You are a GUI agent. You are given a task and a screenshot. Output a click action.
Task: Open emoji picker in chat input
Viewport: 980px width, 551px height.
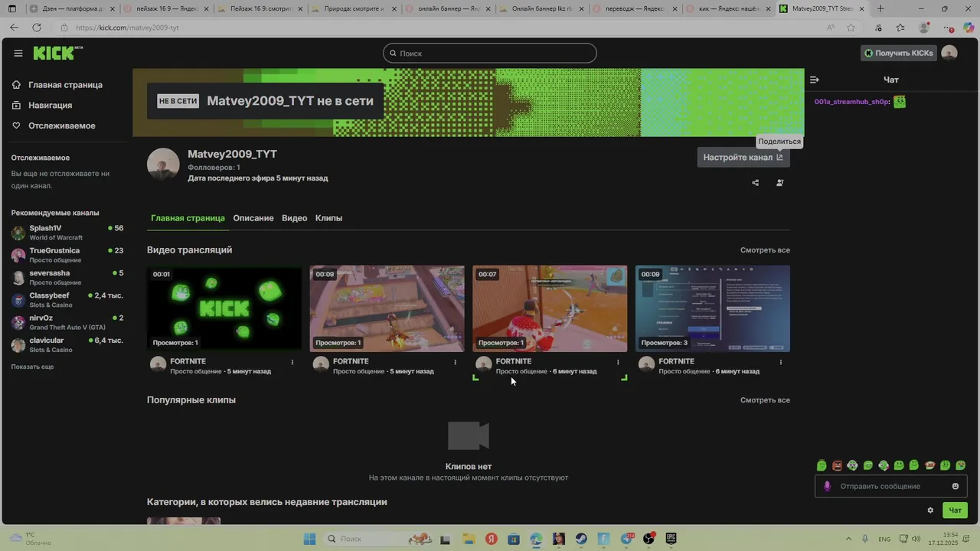(x=955, y=486)
